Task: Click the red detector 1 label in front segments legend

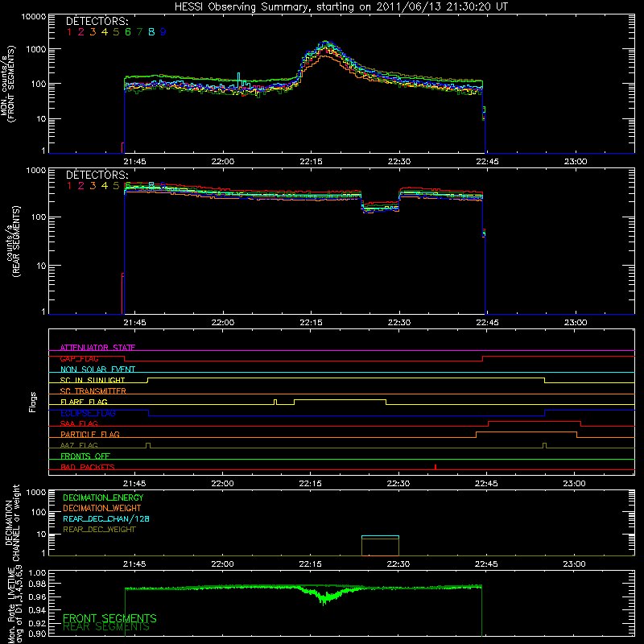Action: pyautogui.click(x=69, y=32)
